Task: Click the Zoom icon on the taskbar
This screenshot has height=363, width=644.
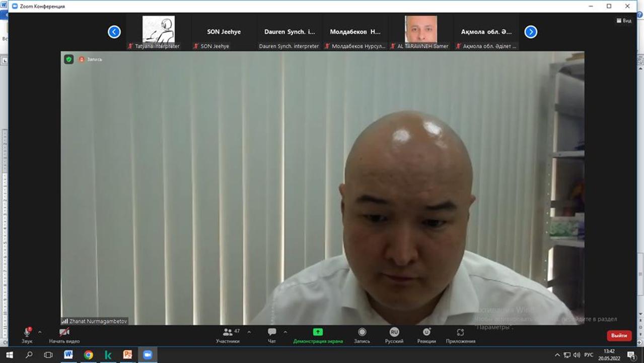Action: click(148, 355)
